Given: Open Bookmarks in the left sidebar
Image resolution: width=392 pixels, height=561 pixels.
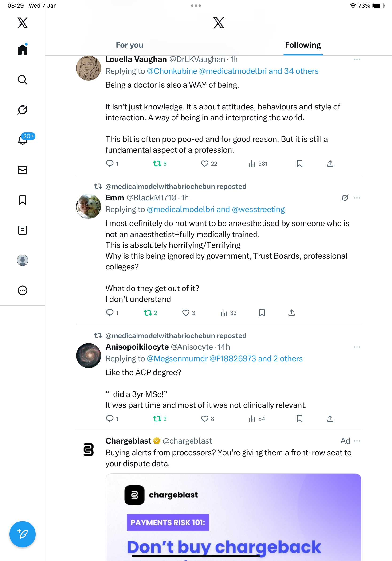Looking at the screenshot, I should [23, 200].
